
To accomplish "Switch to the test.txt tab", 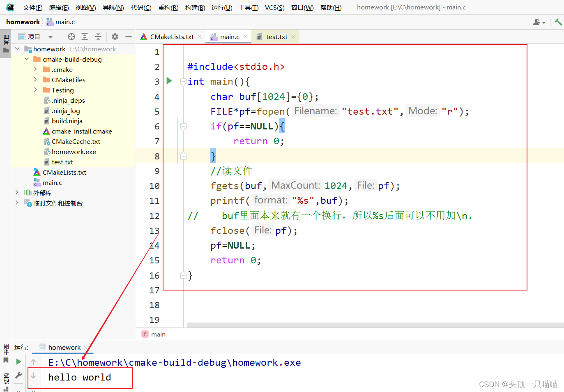I will point(276,37).
